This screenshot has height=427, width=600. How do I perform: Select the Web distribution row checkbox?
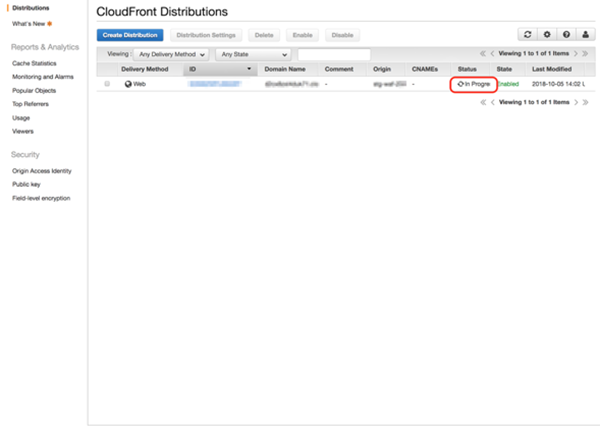(x=107, y=84)
